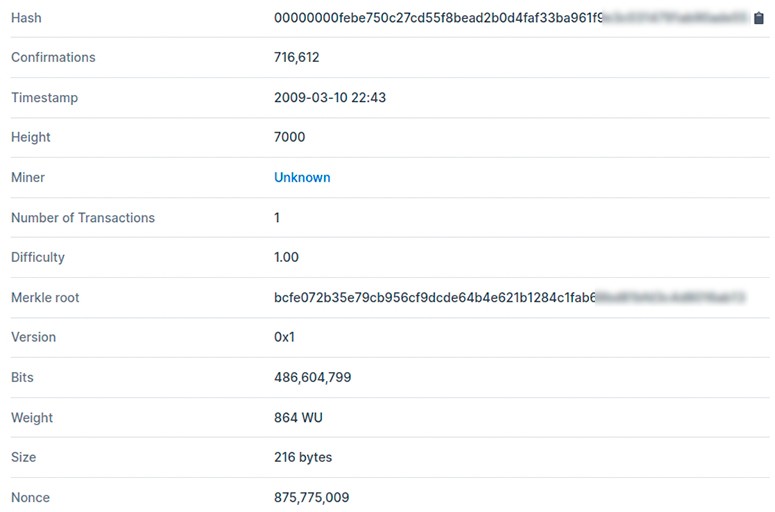775x512 pixels.
Task: Click the Confirmations row label
Action: coord(53,57)
